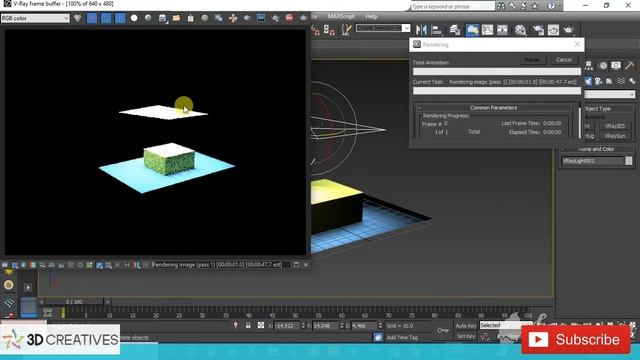Create a VRaySun light
Viewport: 640px width, 360px height.
pos(616,136)
